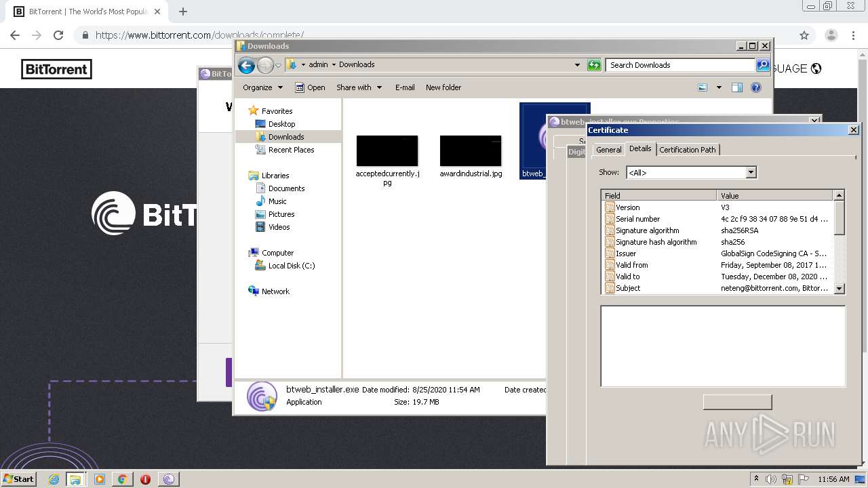Expand the address bar history dropdown
Screen dimensions: 868x488
click(x=577, y=65)
